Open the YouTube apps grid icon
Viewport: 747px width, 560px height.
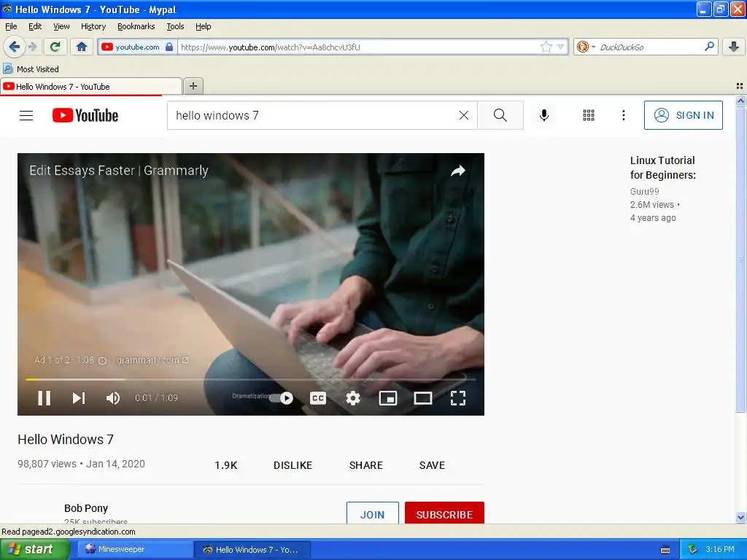point(589,115)
